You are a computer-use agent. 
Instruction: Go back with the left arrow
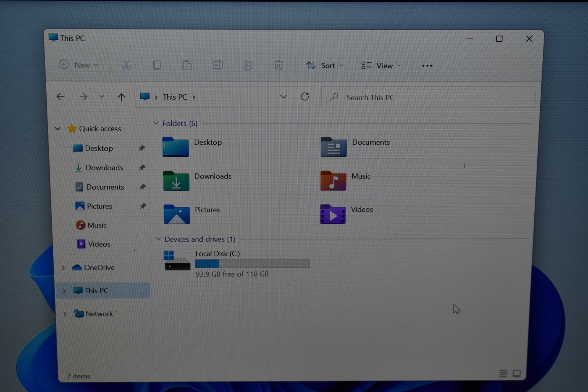click(x=60, y=97)
